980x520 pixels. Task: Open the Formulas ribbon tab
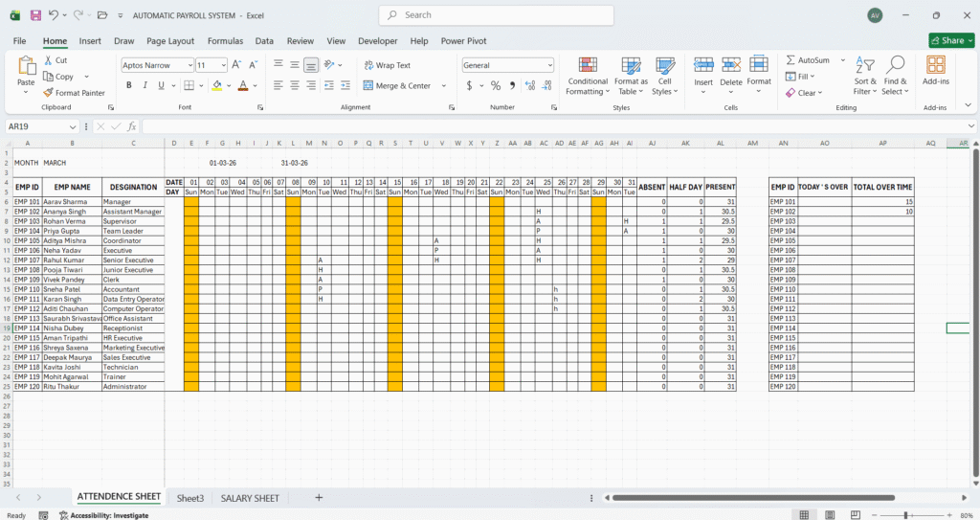pyautogui.click(x=225, y=40)
